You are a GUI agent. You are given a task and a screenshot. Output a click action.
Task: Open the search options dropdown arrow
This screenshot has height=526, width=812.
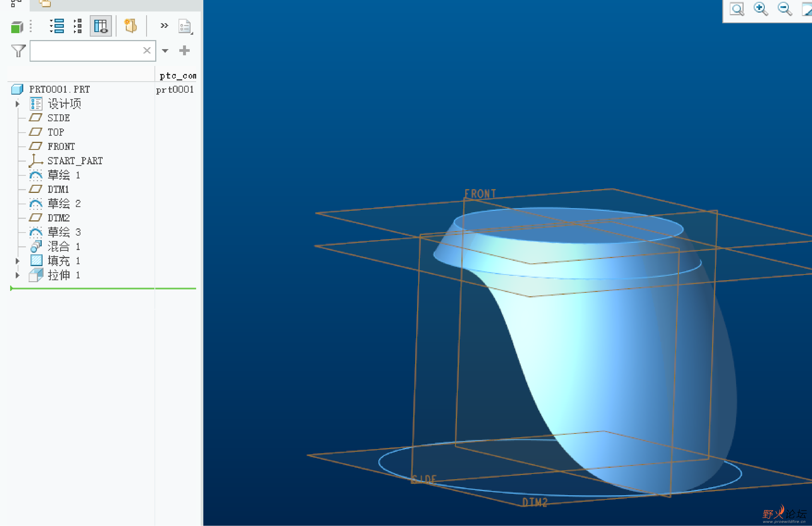(x=165, y=51)
